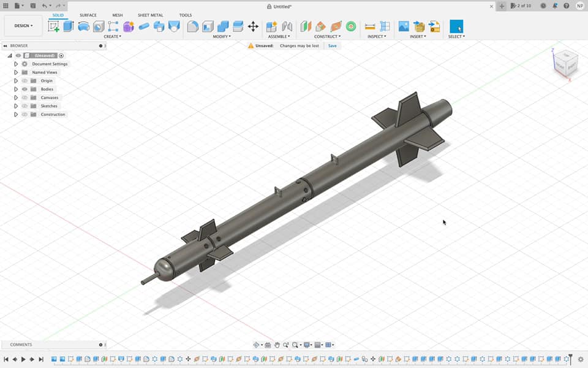Expand the Bodies folder in browser
This screenshot has height=368, width=588.
point(16,89)
